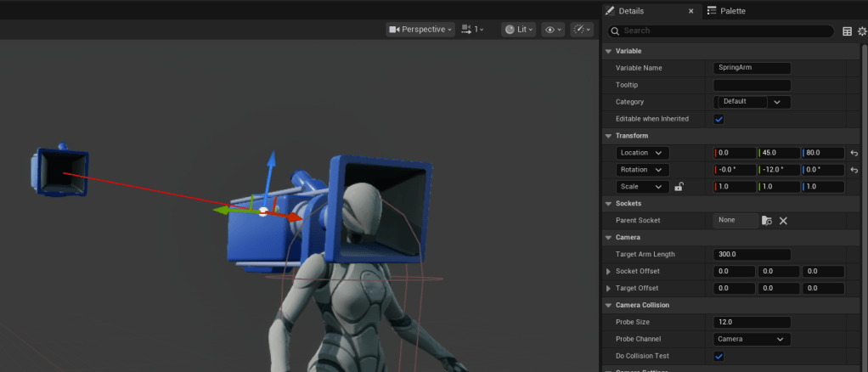Collapse the Transform section

(608, 136)
